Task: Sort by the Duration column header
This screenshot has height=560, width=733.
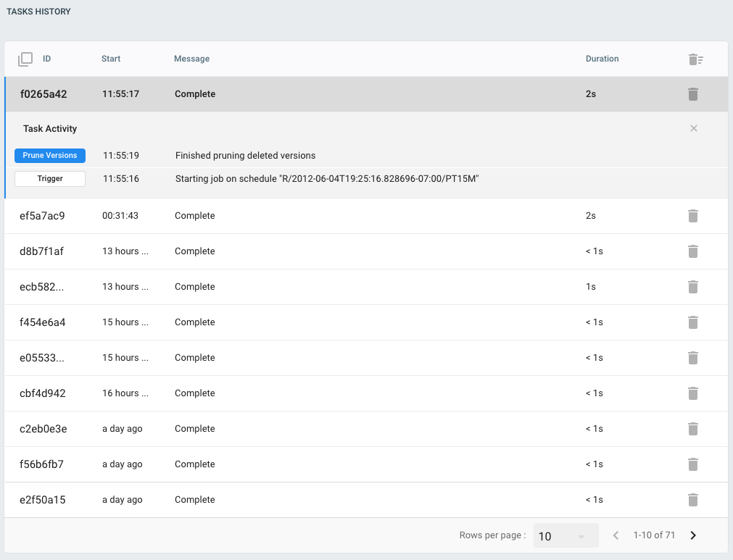Action: point(602,59)
